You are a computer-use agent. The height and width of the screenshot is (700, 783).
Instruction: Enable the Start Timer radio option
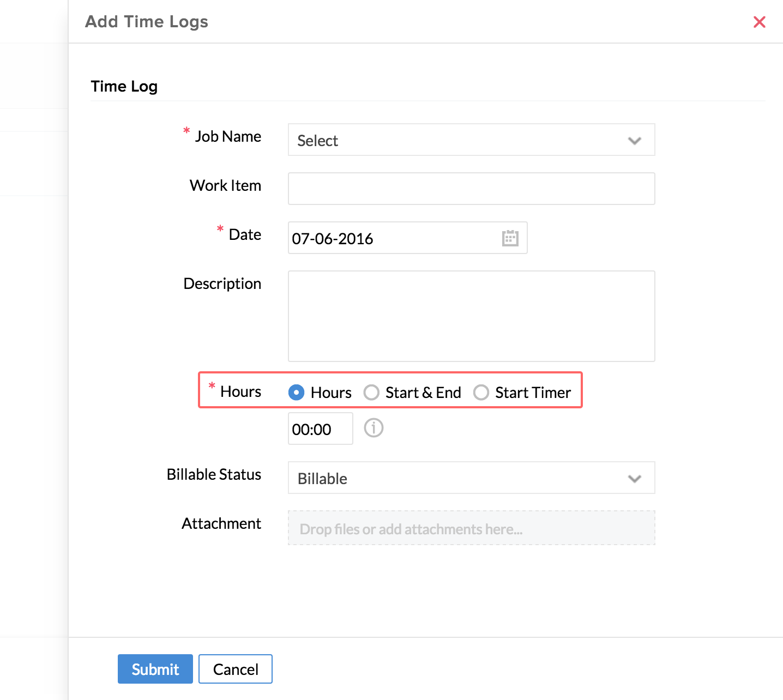click(x=481, y=393)
